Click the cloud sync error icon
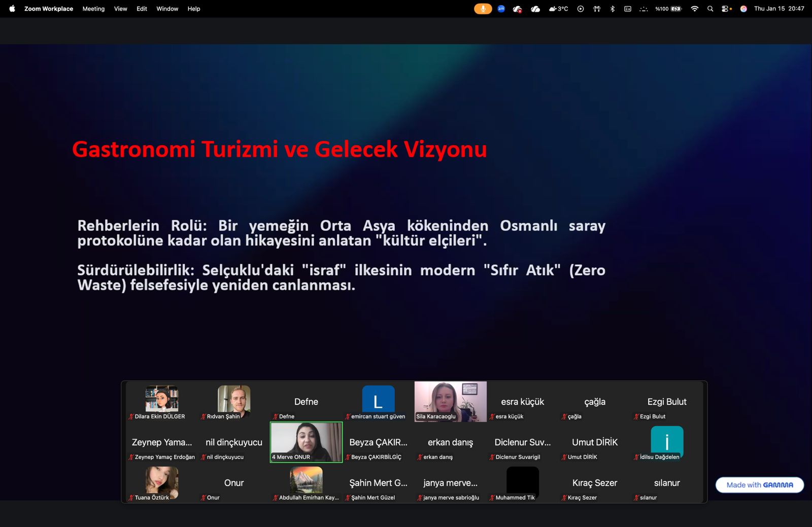This screenshot has width=812, height=527. coord(517,9)
